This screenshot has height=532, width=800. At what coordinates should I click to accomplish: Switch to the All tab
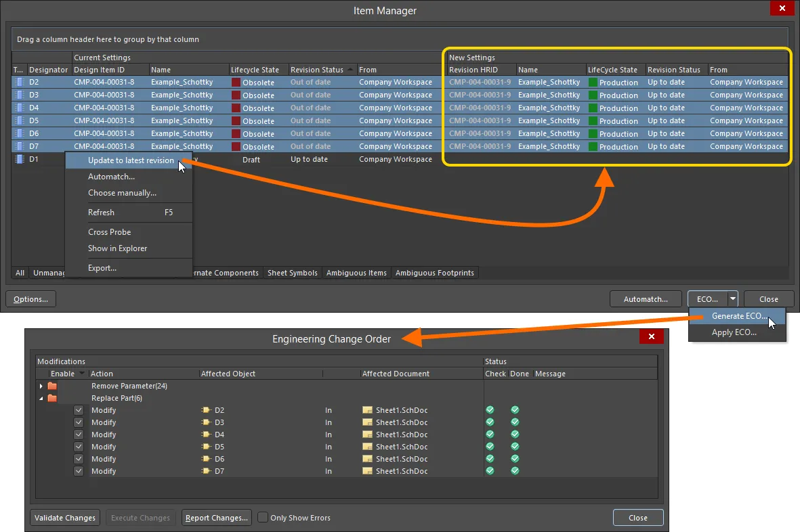click(x=20, y=273)
